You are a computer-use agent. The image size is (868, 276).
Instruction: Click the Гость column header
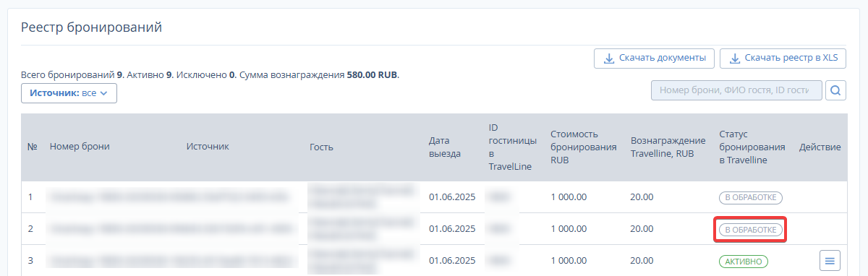[321, 147]
